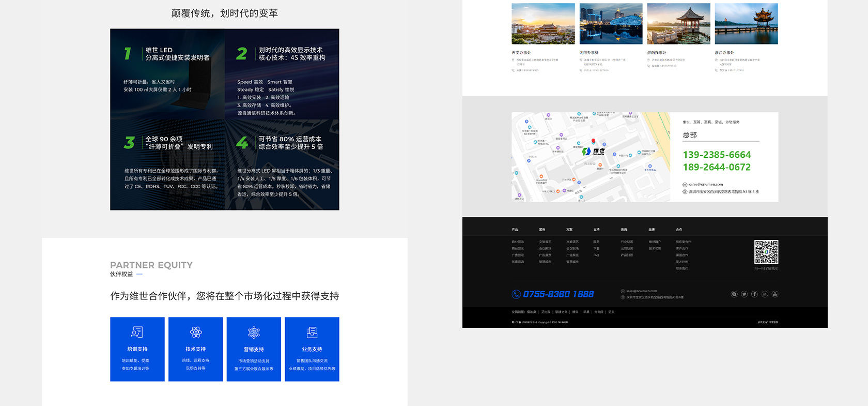Open the 支持 footer menu heading
Image resolution: width=868 pixels, height=406 pixels.
[597, 230]
